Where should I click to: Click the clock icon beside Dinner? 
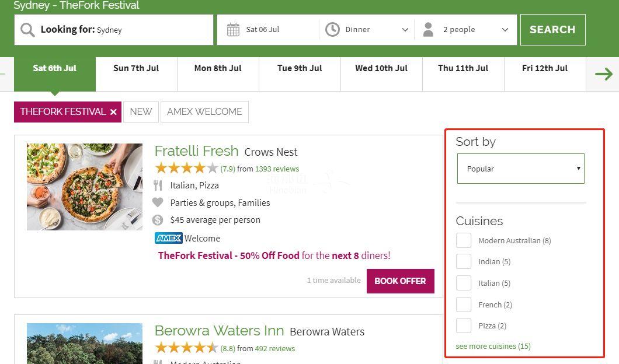point(332,30)
